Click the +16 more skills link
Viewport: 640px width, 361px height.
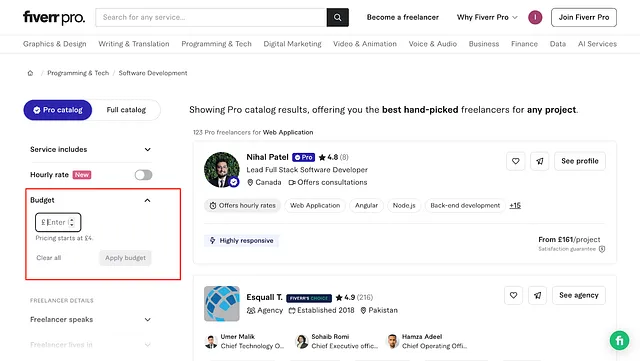[515, 205]
